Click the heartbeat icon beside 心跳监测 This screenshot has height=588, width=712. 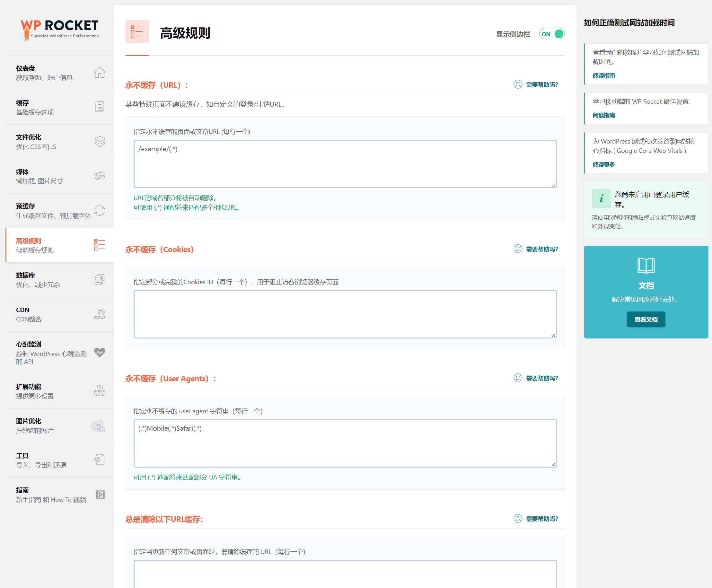(x=100, y=353)
